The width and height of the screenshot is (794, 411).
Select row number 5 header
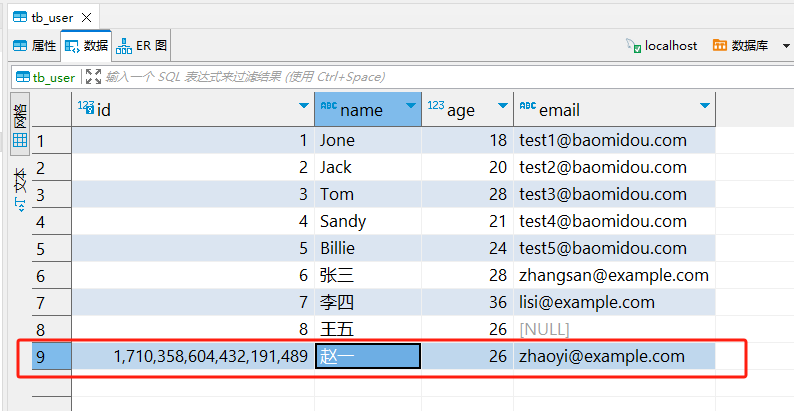coord(52,249)
